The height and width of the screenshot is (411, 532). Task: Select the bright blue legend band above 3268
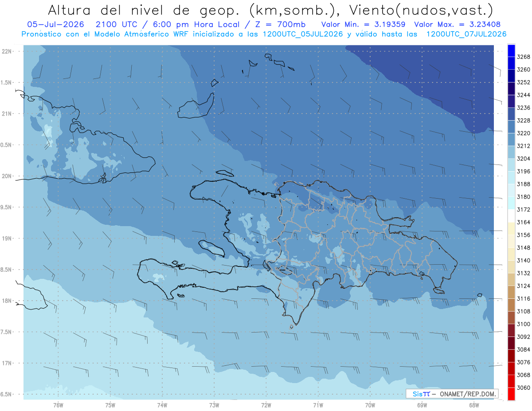[511, 51]
